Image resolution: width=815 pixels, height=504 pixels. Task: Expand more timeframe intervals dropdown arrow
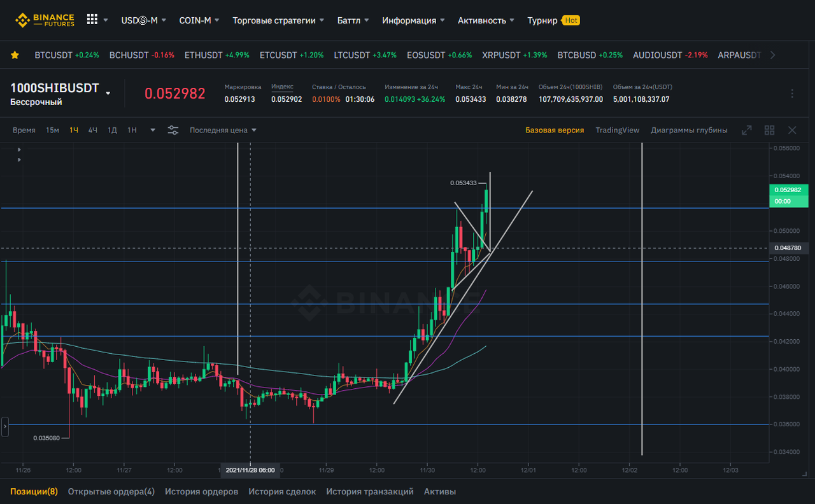(x=153, y=130)
